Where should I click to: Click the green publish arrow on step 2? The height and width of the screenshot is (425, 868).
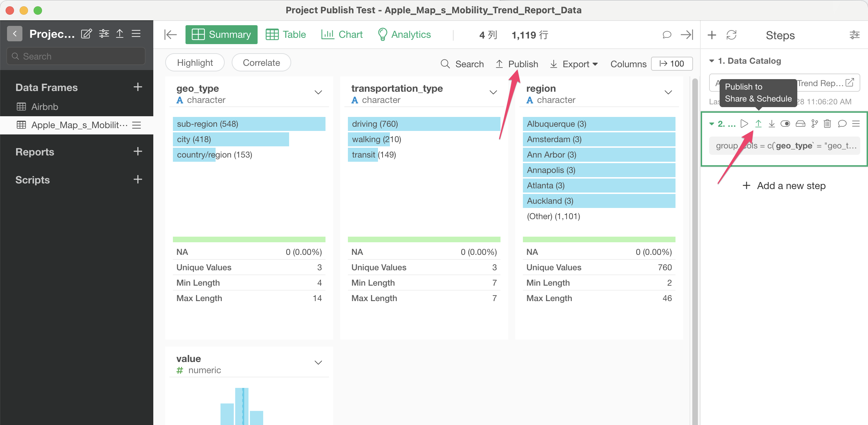[x=758, y=124]
